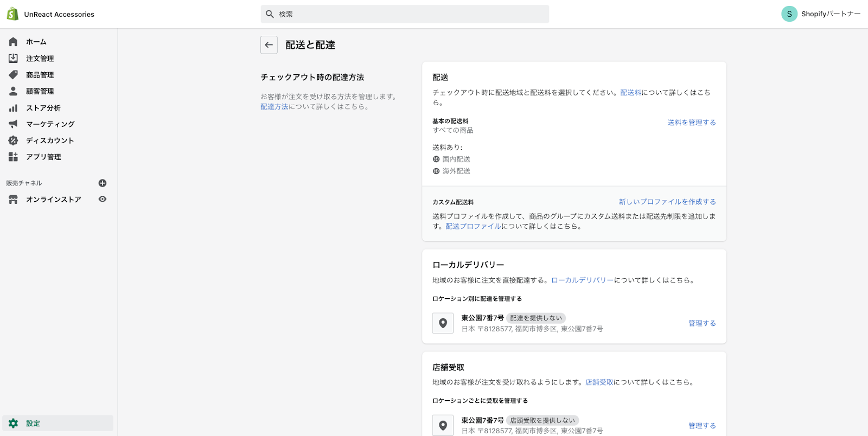This screenshot has height=436, width=868.
Task: Open 設定 at the sidebar bottom
Action: coord(59,424)
